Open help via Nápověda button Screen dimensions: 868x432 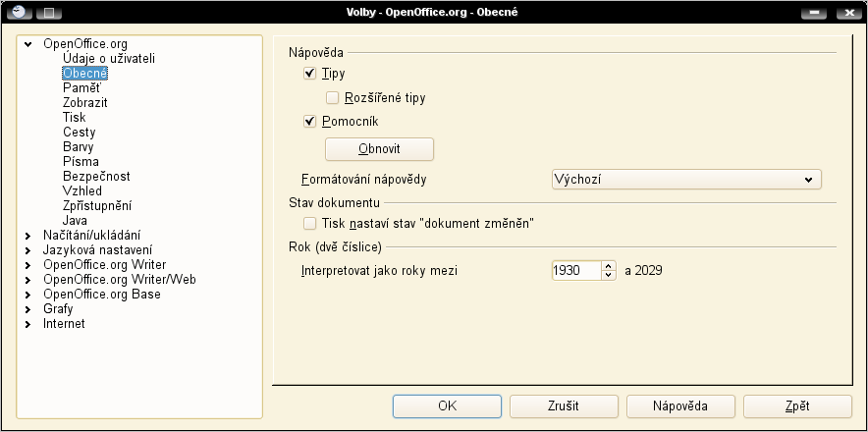pos(680,405)
